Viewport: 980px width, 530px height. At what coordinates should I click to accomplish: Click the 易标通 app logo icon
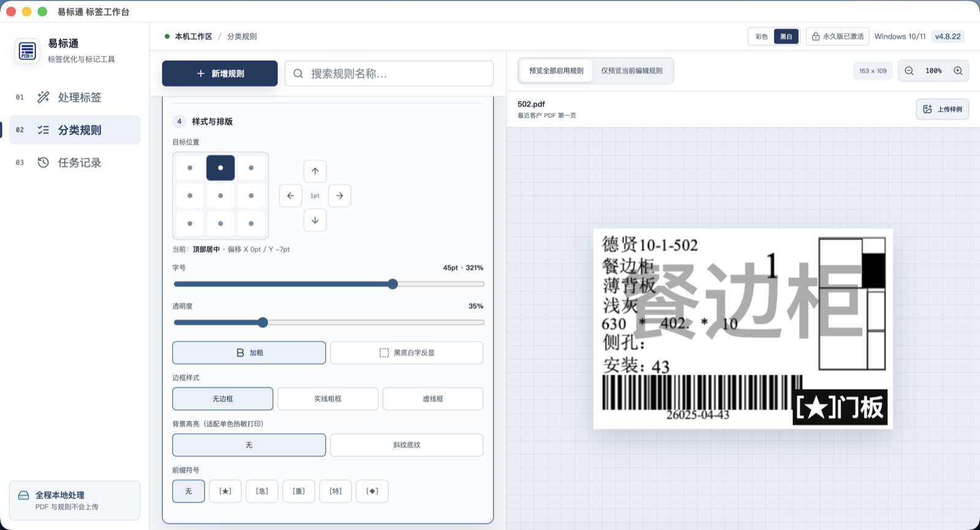coord(27,51)
